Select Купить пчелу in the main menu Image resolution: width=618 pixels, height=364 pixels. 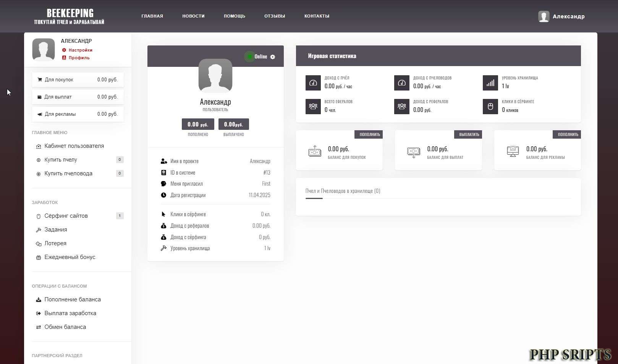(61, 160)
